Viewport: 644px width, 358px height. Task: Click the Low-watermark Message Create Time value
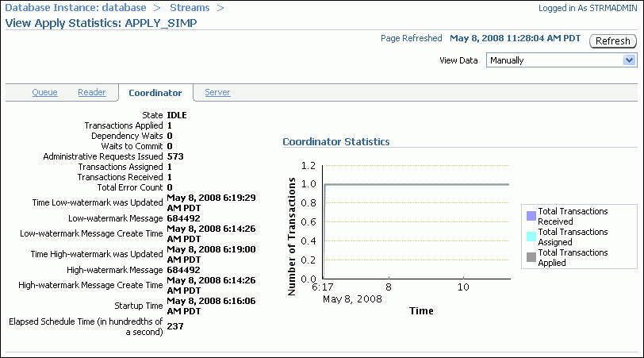[211, 233]
